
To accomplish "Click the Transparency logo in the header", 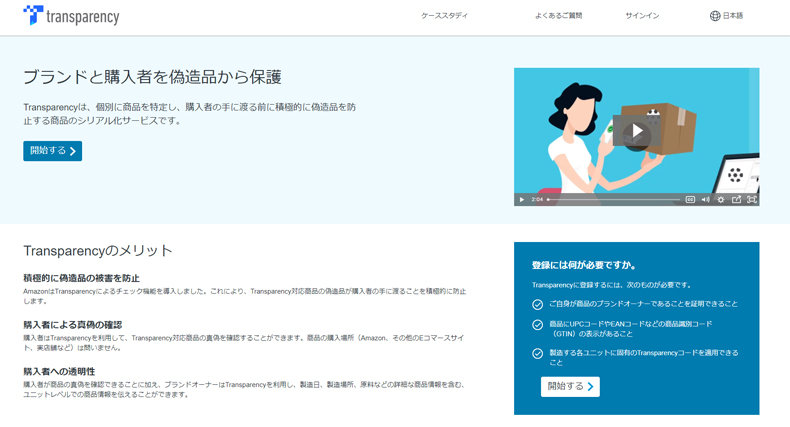I will [x=70, y=16].
